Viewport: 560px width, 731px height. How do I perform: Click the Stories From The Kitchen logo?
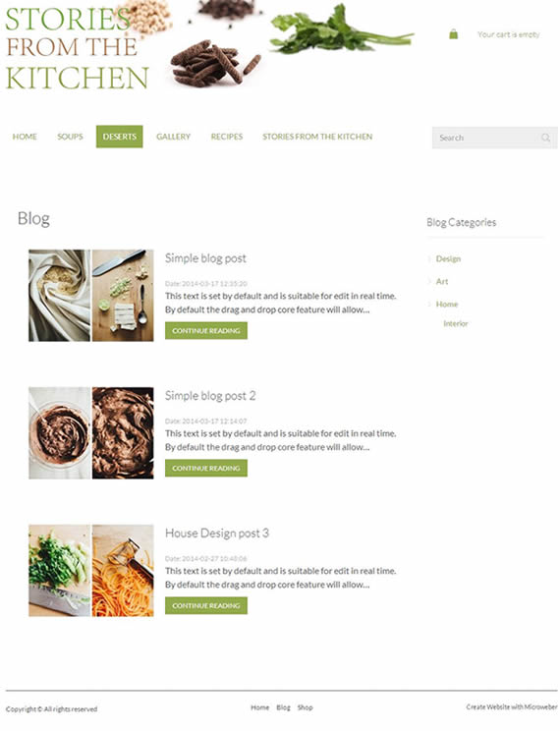[77, 49]
